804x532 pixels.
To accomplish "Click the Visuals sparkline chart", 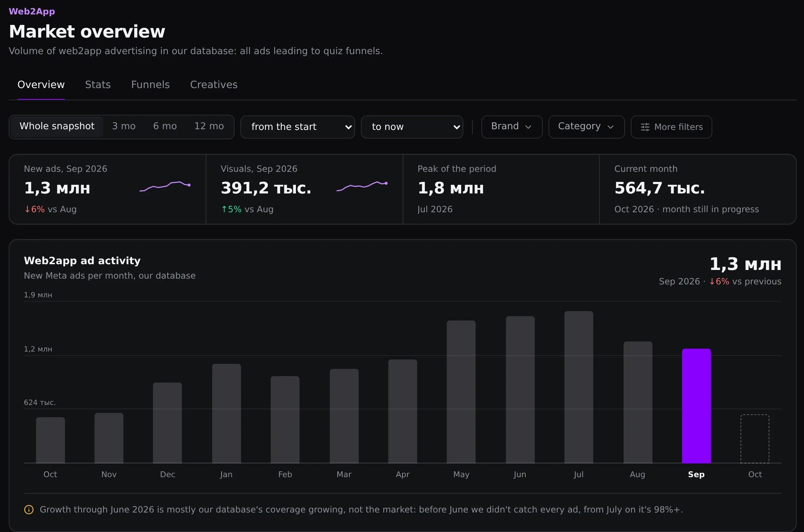I will tap(362, 186).
